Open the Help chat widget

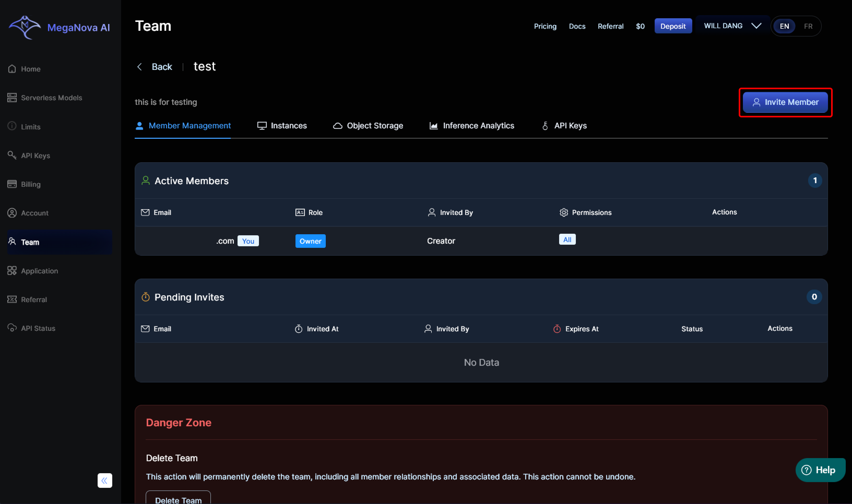point(820,470)
